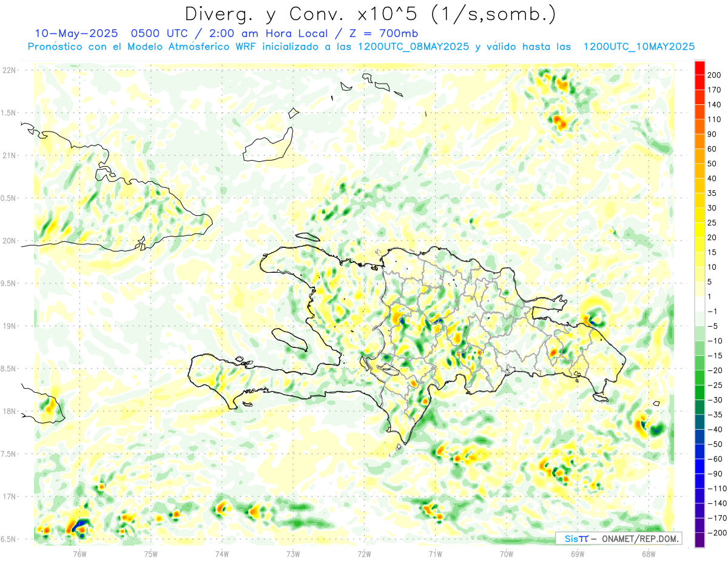Click the '-5' colorbar label
This screenshot has height=562, width=728.
point(712,326)
